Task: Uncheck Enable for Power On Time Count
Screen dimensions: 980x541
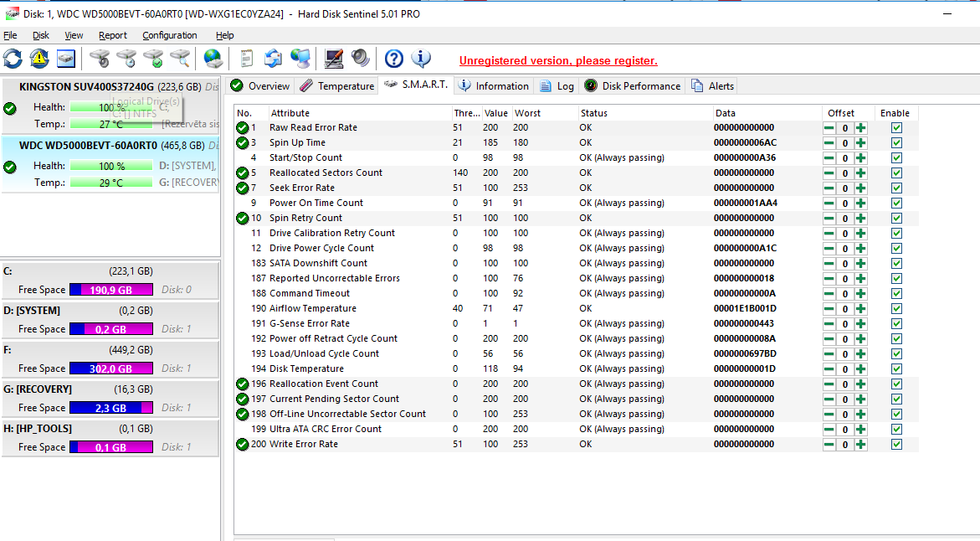Action: pyautogui.click(x=896, y=203)
